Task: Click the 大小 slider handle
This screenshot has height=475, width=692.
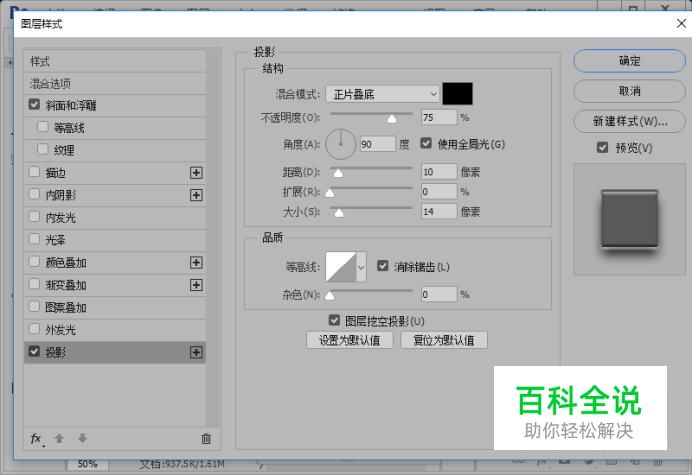Action: coord(339,213)
